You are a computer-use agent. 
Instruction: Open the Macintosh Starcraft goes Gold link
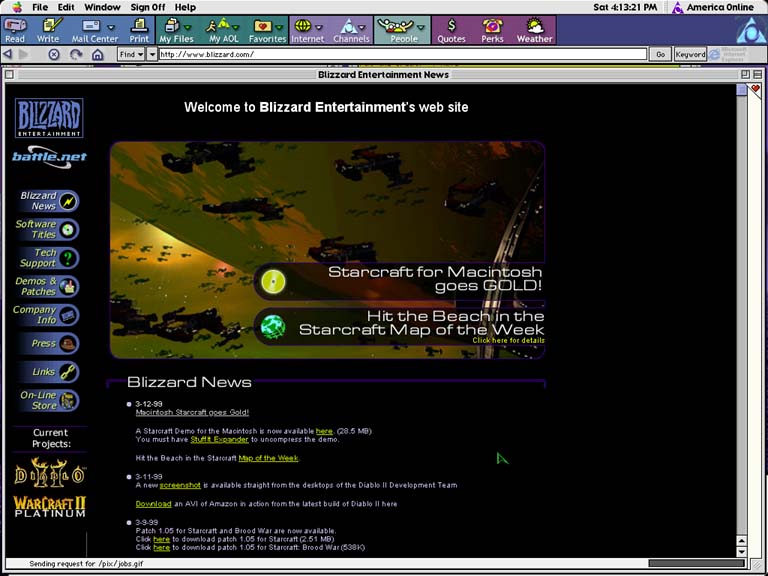[x=192, y=412]
